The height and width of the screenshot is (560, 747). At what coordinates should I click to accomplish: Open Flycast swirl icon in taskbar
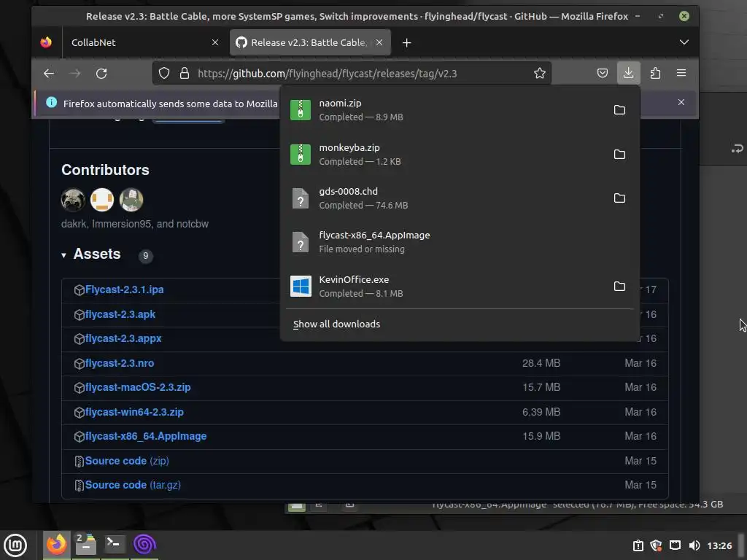(144, 544)
